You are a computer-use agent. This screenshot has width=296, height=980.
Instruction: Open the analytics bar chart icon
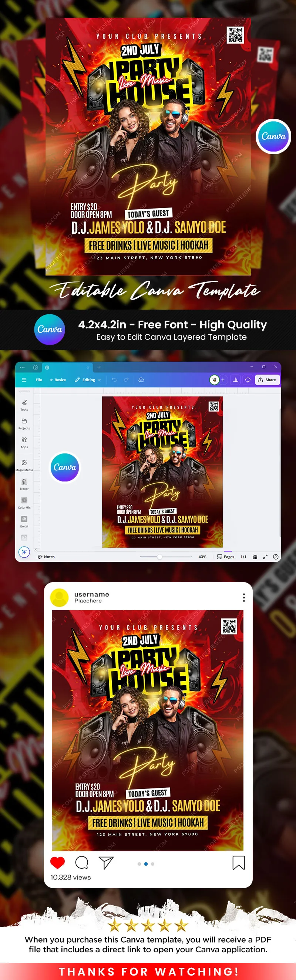(x=235, y=380)
